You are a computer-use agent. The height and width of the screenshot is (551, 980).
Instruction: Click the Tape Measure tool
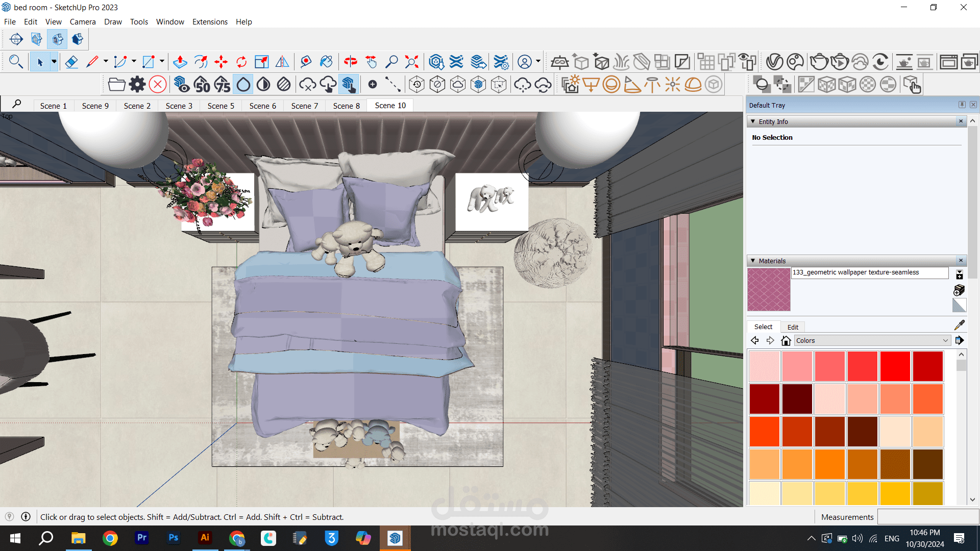(x=305, y=62)
